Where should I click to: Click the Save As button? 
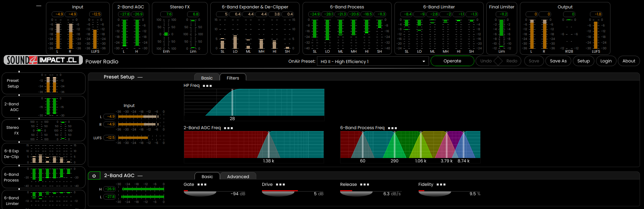coord(558,61)
